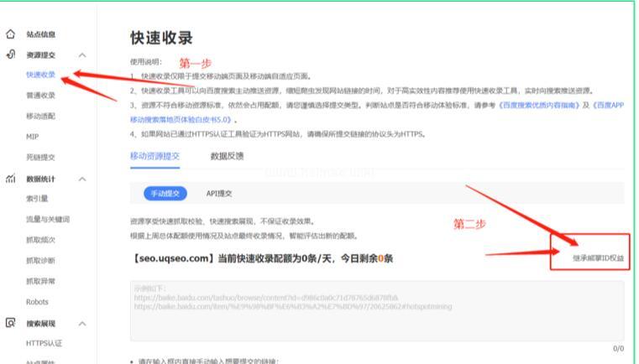639x364 pixels.
Task: Collapse the 搜索展现 sidebar section
Action: coord(82,322)
